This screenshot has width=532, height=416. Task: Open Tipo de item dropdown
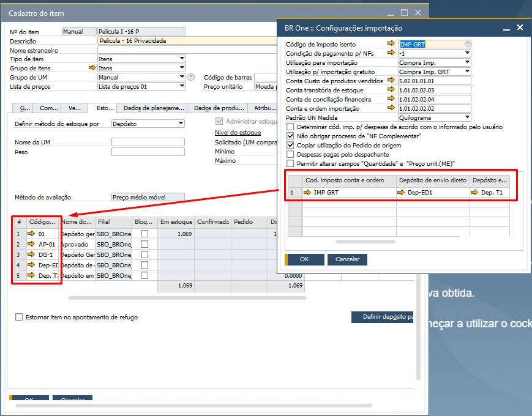tap(182, 59)
